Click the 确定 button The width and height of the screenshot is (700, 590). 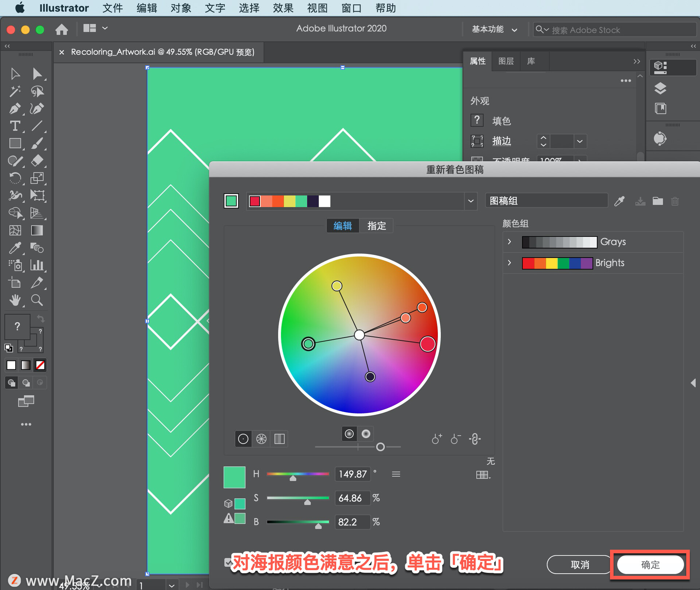click(x=650, y=564)
